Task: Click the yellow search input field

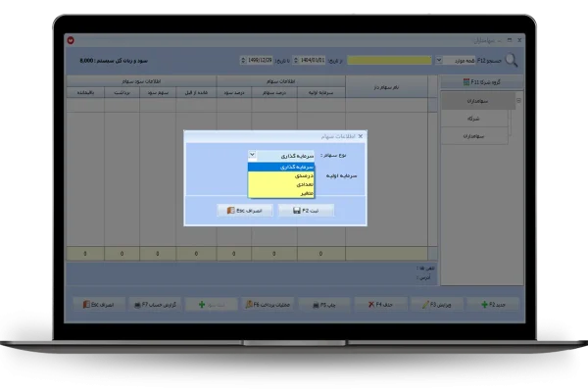Action: 388,60
